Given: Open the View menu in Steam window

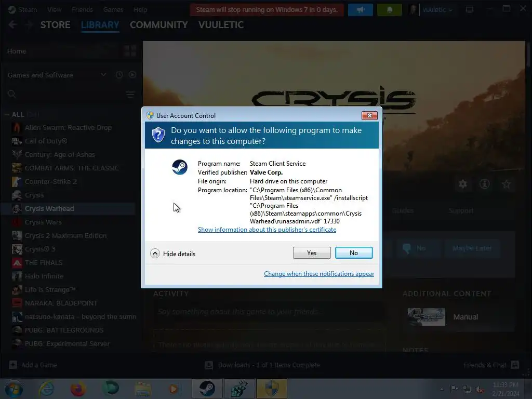Looking at the screenshot, I should [54, 10].
